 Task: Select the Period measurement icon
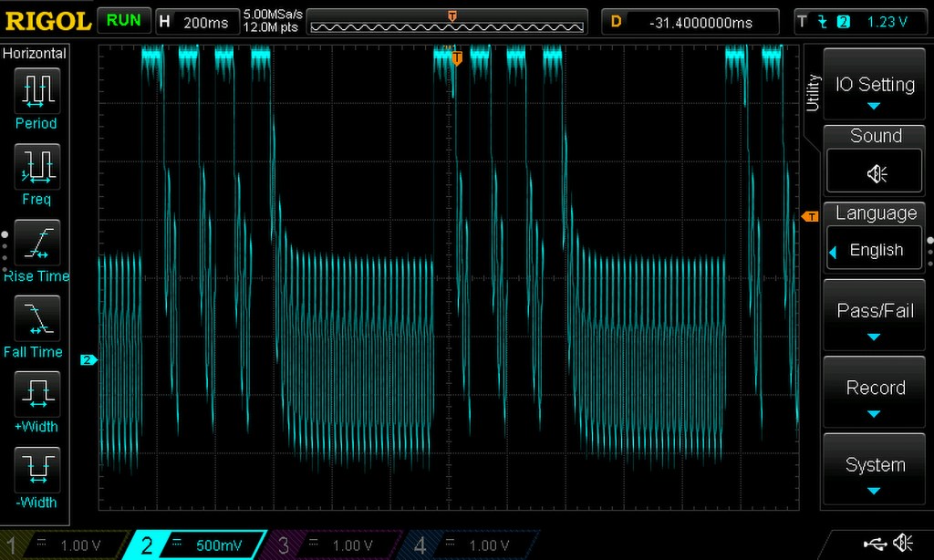(x=37, y=91)
